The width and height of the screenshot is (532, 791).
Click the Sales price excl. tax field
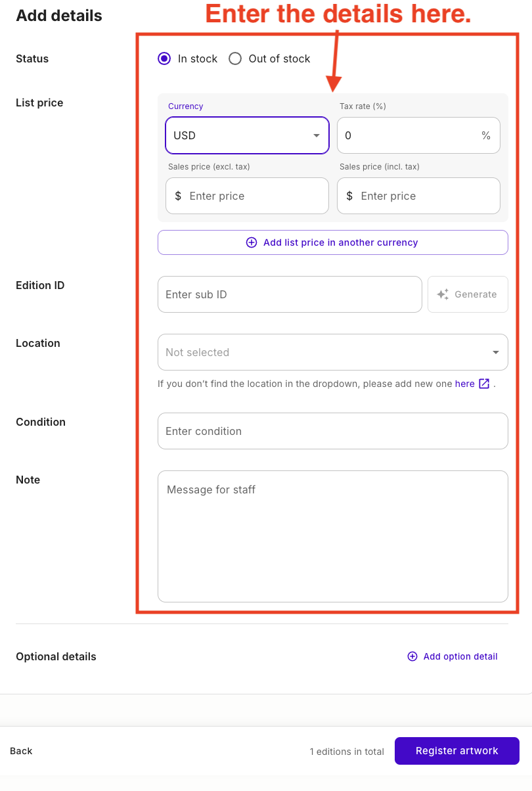click(247, 196)
